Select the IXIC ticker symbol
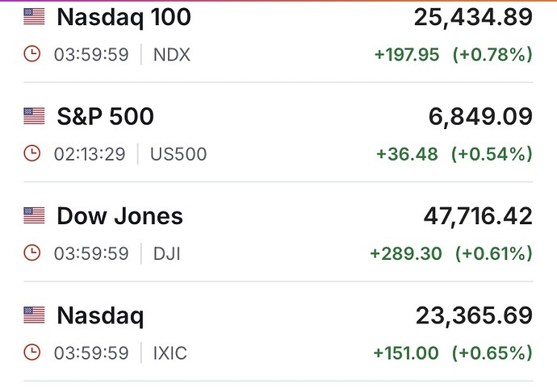The width and height of the screenshot is (557, 392). 169,353
